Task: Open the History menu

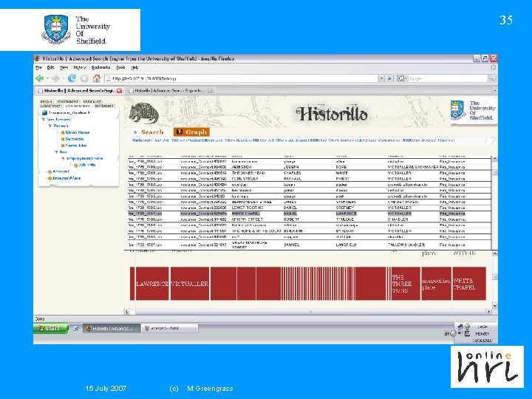Action: (x=80, y=67)
